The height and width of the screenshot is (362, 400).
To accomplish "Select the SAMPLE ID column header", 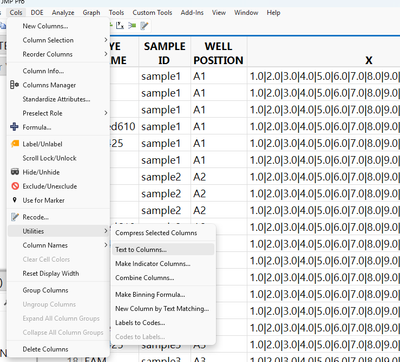I will click(165, 53).
